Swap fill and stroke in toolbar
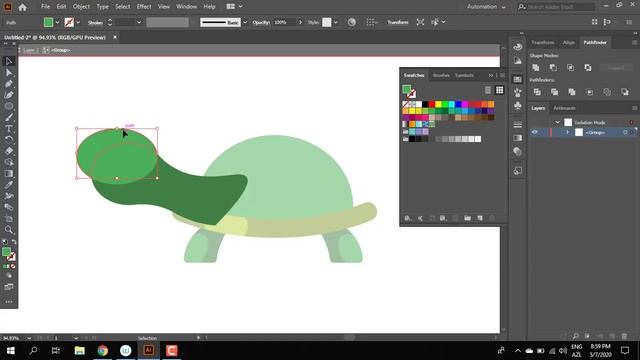The width and height of the screenshot is (640, 360). coord(14,242)
